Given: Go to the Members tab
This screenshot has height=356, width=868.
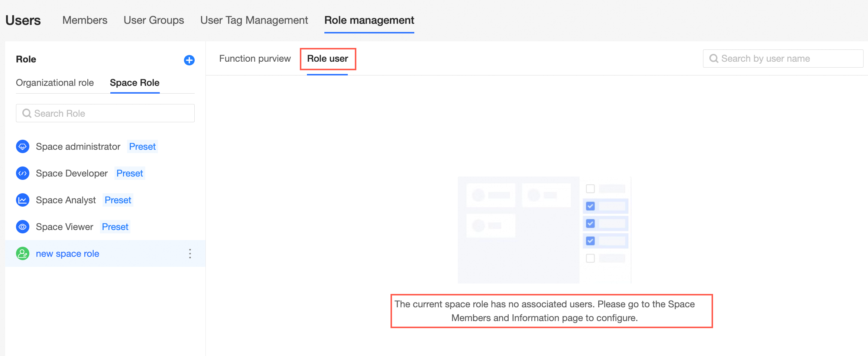Looking at the screenshot, I should [x=85, y=20].
